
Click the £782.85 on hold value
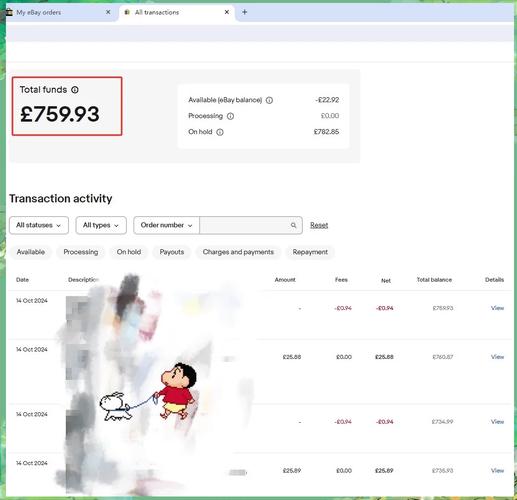tap(326, 132)
